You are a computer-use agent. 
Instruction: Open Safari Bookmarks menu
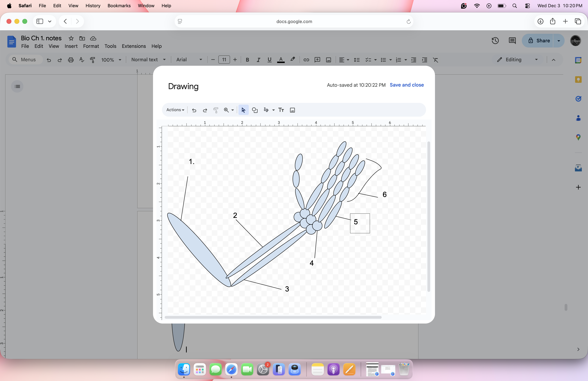(119, 6)
